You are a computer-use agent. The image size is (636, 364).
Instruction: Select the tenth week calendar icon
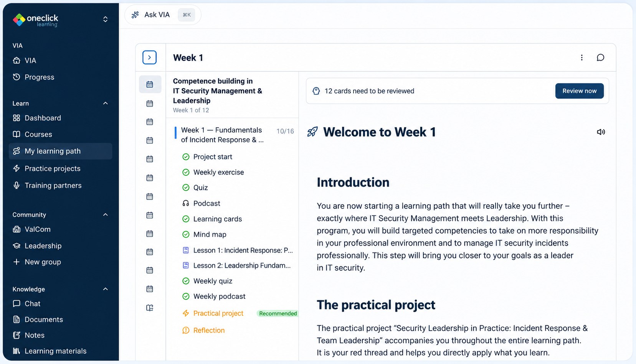pyautogui.click(x=150, y=252)
